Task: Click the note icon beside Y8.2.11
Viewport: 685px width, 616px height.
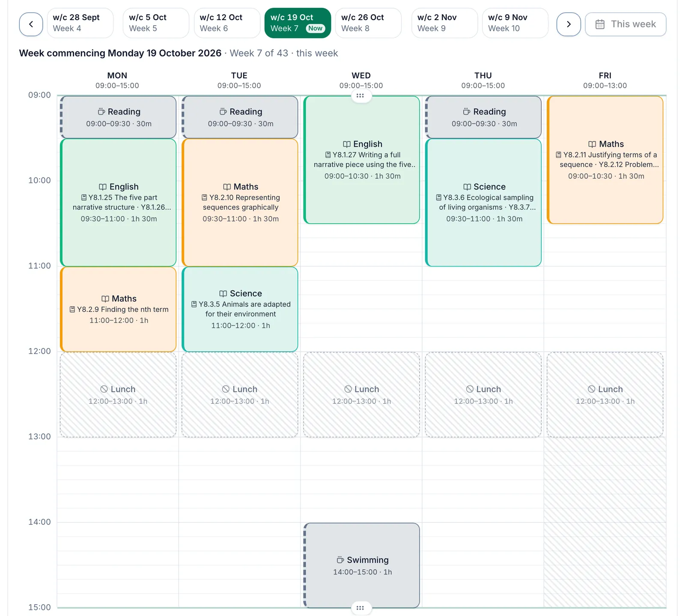Action: tap(559, 154)
